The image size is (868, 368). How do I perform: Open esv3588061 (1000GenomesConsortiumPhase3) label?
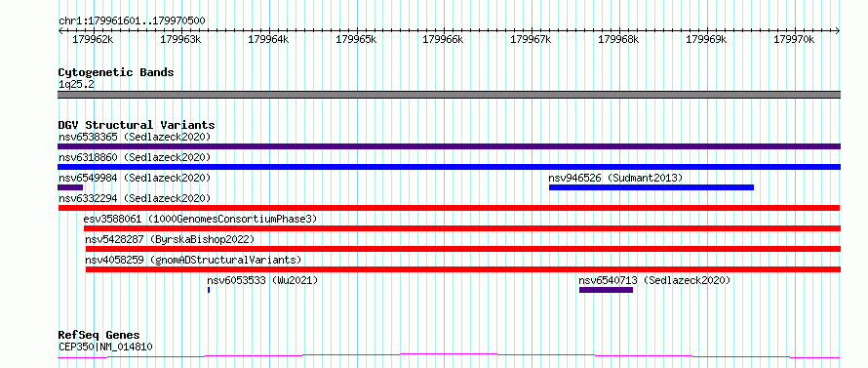[200, 219]
